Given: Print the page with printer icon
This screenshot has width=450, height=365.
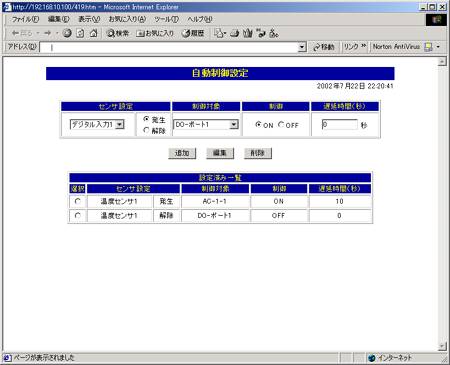Looking at the screenshot, I should click(x=235, y=33).
